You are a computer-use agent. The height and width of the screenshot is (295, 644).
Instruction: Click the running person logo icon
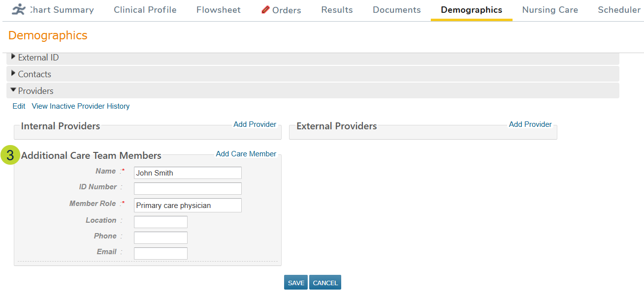19,9
